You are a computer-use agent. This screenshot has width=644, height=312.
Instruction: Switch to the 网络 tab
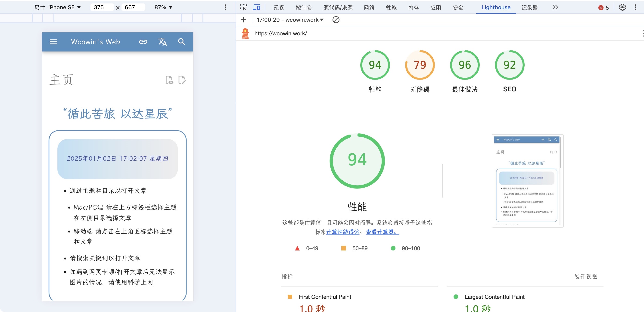(x=369, y=7)
